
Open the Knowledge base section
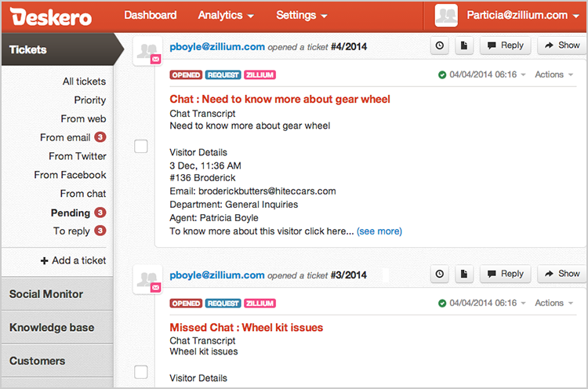[x=57, y=327]
